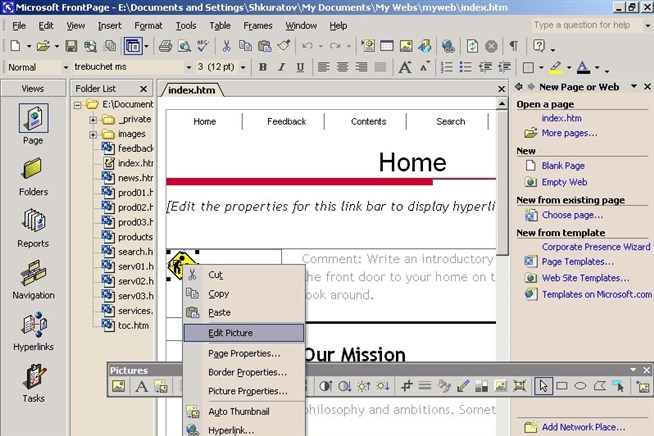The width and height of the screenshot is (654, 436).
Task: Toggle Show All paragraph marks button
Action: pyautogui.click(x=513, y=46)
